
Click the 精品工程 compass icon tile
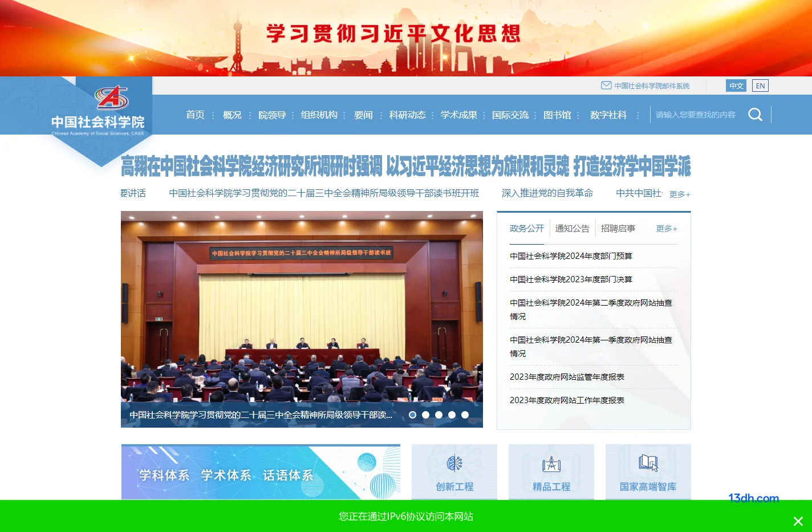(551, 472)
